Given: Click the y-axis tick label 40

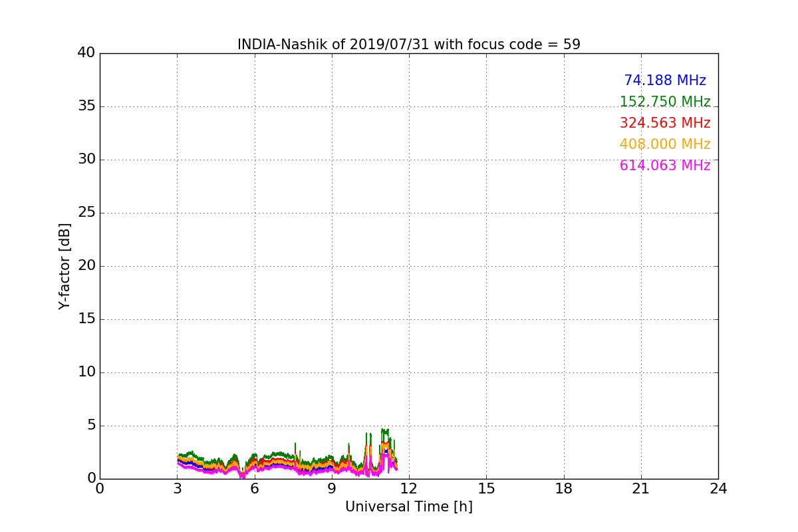Looking at the screenshot, I should tap(86, 53).
